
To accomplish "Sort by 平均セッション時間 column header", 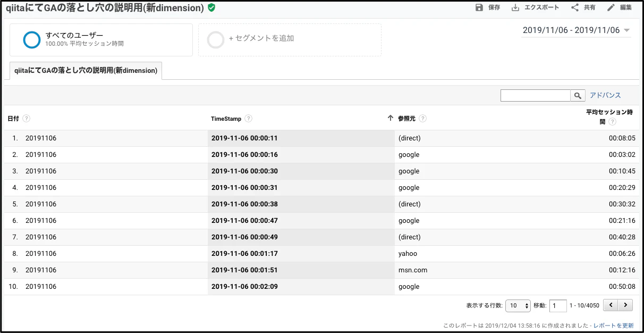I will (x=609, y=117).
